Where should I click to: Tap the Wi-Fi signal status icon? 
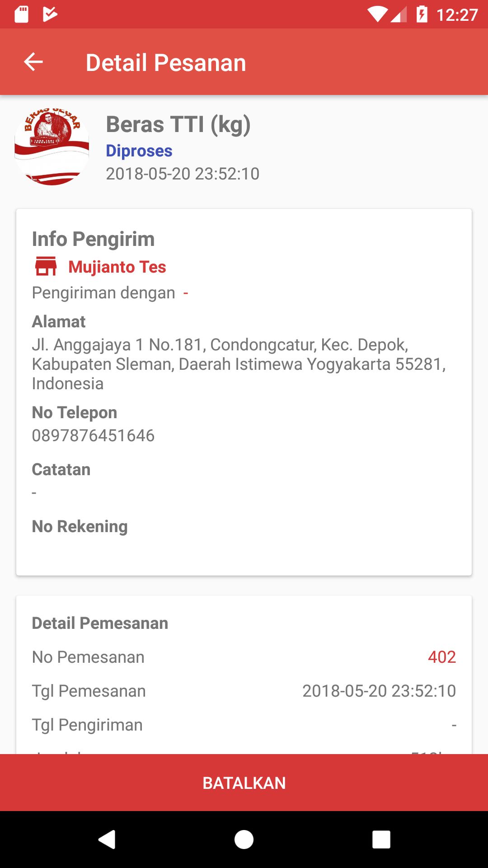pos(377,14)
